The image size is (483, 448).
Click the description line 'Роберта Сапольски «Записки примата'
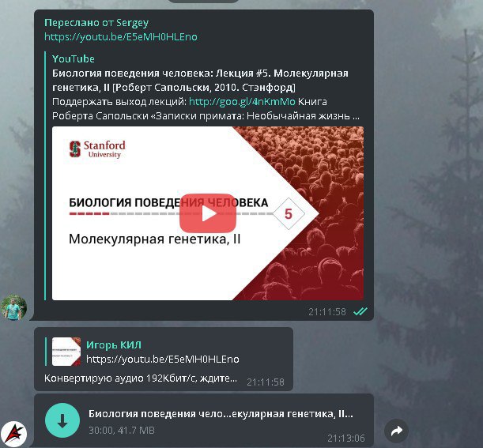[x=206, y=116]
